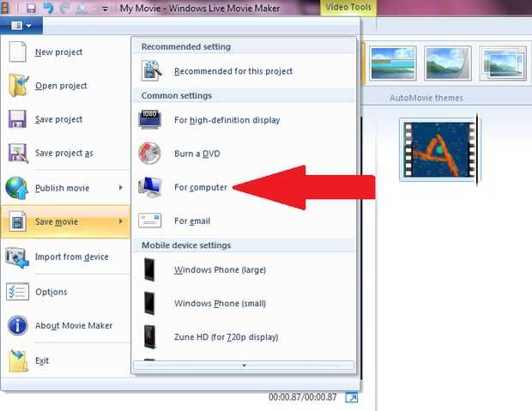The height and width of the screenshot is (411, 532).
Task: Open the Publish movie menu item
Action: pos(66,188)
